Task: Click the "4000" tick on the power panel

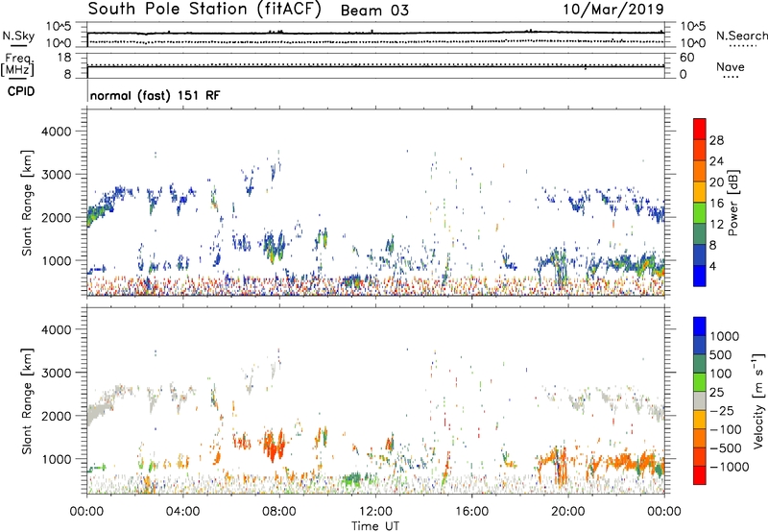Action: [57, 132]
